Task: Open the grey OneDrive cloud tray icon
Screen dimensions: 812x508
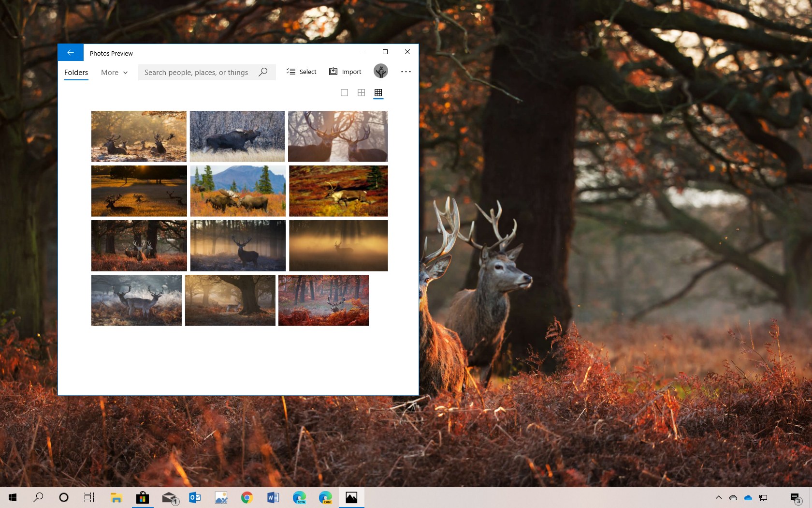Action: (733, 497)
